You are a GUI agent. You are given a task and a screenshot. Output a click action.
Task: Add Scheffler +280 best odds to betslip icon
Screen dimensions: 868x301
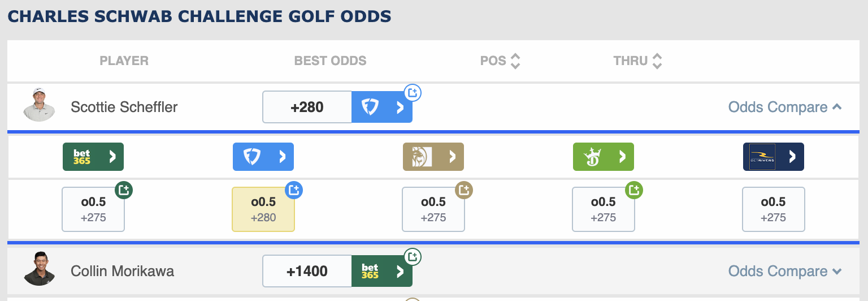pos(413,92)
